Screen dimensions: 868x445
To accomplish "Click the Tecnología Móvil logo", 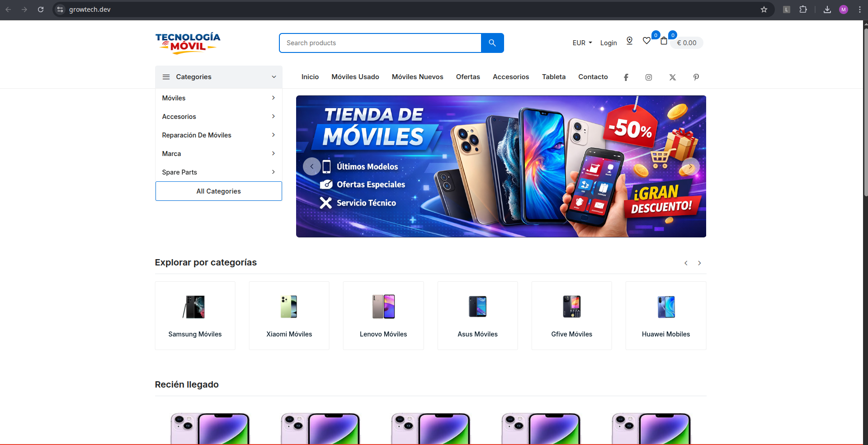I will pyautogui.click(x=188, y=43).
